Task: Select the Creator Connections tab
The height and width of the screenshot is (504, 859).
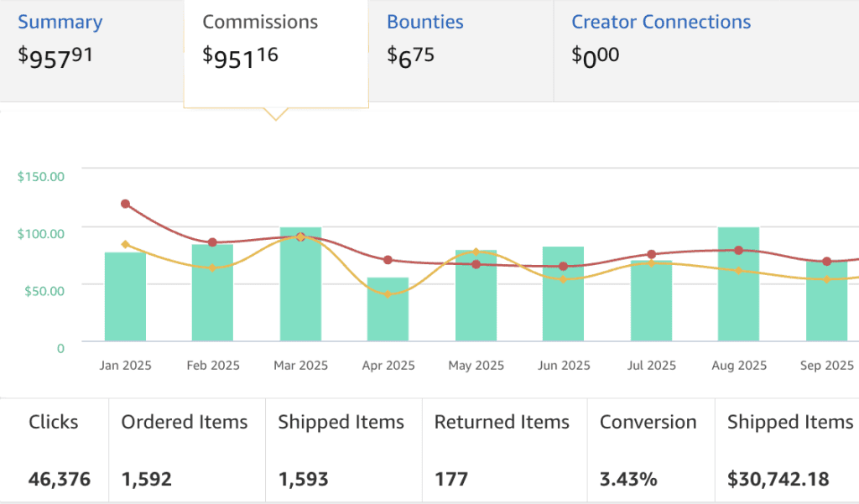Action: tap(661, 21)
